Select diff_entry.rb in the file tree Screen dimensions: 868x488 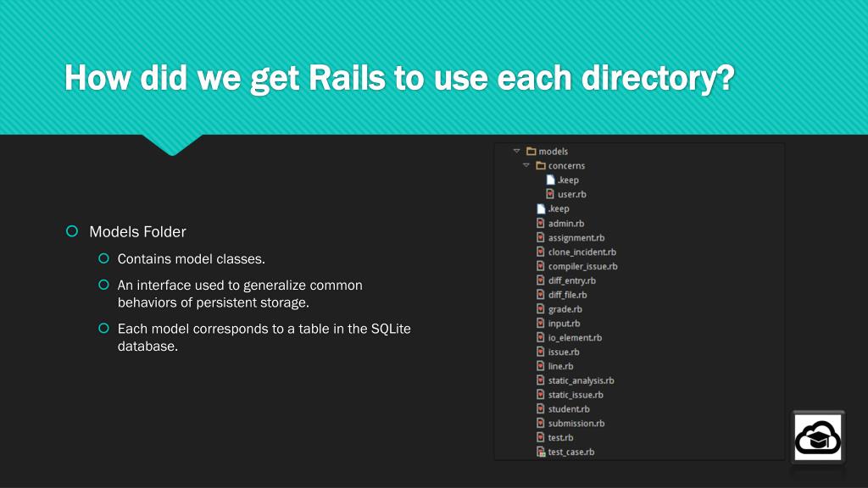tap(572, 280)
